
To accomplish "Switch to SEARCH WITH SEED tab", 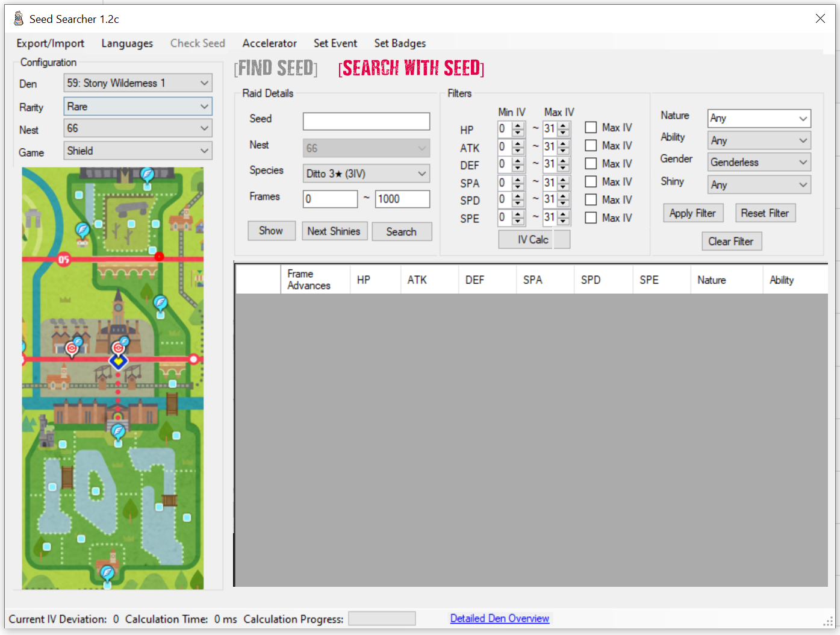I will pyautogui.click(x=411, y=68).
